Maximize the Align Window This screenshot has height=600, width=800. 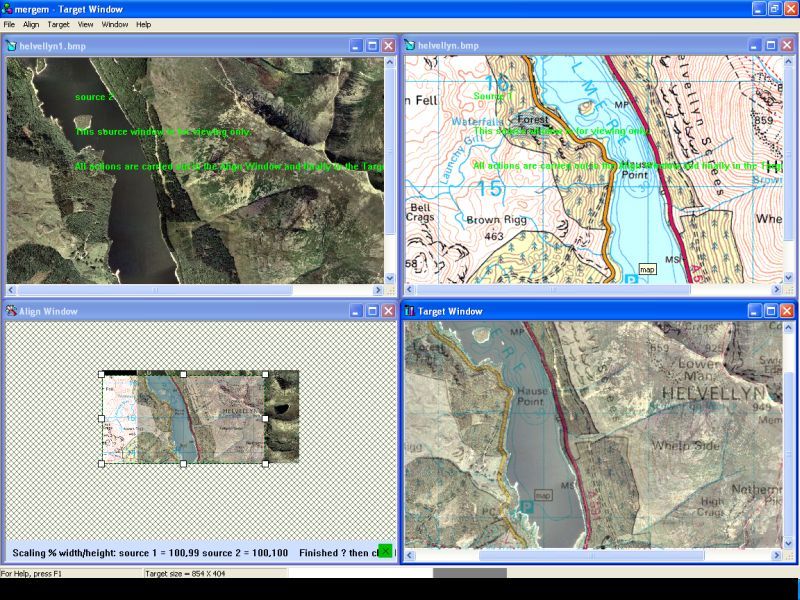372,311
